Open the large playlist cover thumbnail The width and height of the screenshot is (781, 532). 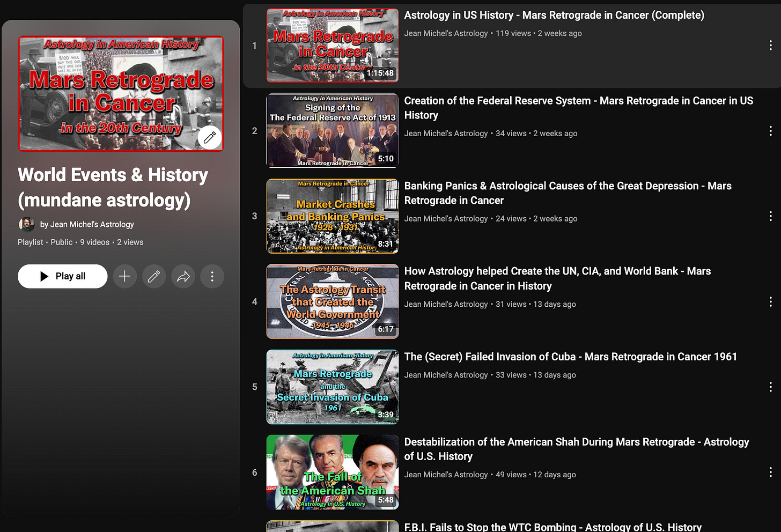click(x=121, y=94)
